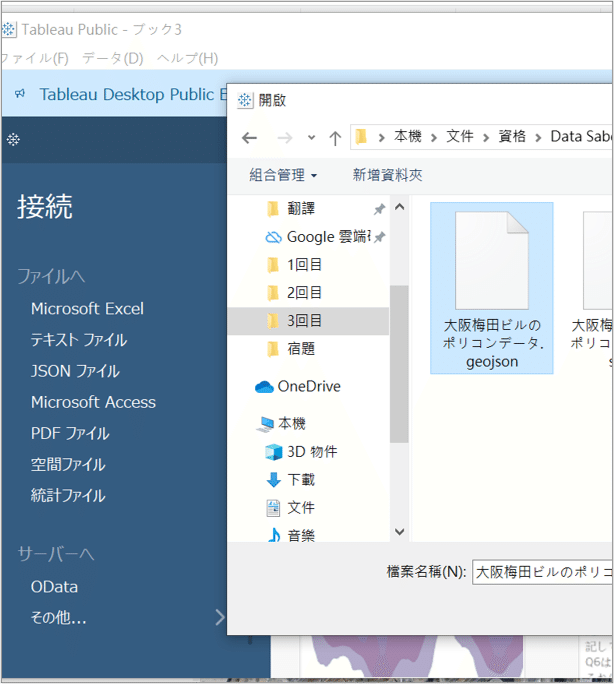Select Data Sab... breadcrumb segment
The width and height of the screenshot is (614, 684).
pyautogui.click(x=581, y=137)
